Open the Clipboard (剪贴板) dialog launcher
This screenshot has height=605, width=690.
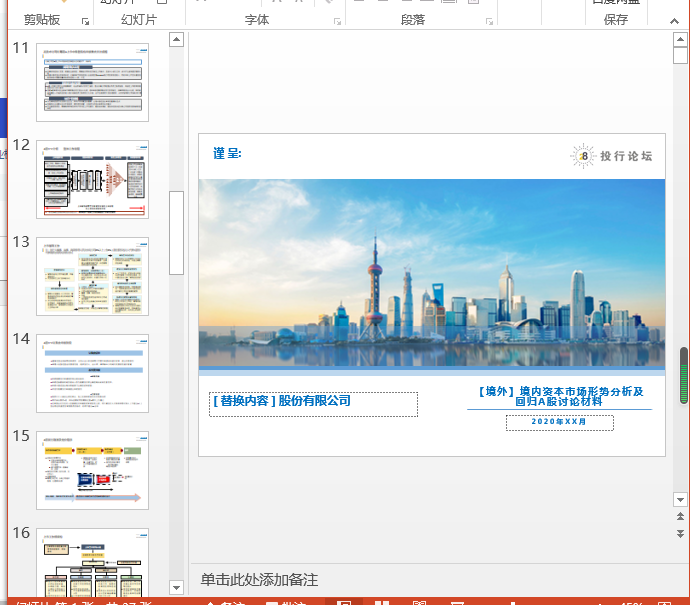click(x=85, y=21)
